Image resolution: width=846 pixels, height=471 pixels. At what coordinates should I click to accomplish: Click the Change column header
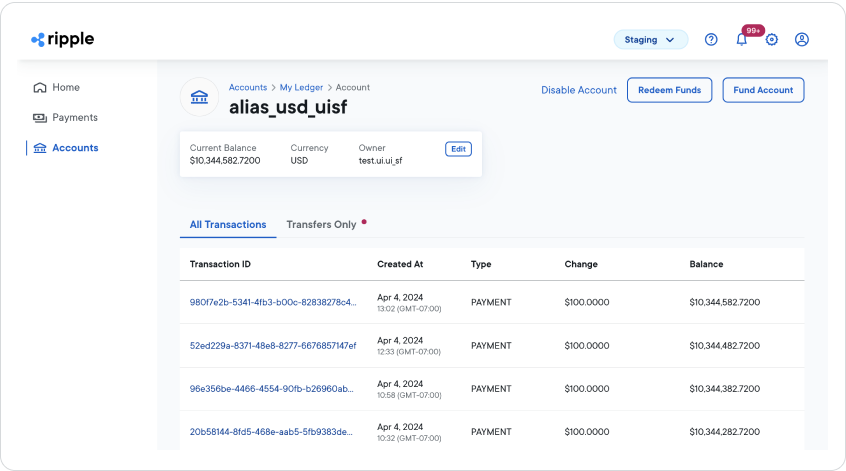click(x=581, y=264)
